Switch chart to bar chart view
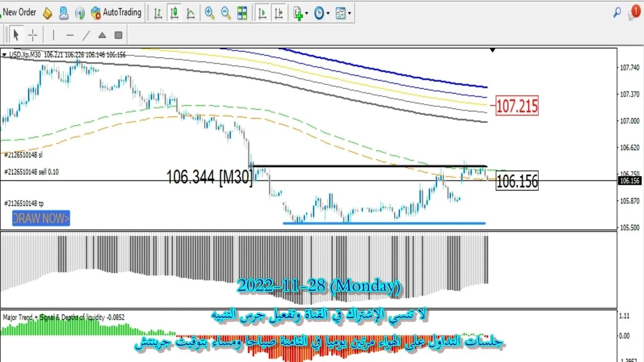 click(158, 13)
